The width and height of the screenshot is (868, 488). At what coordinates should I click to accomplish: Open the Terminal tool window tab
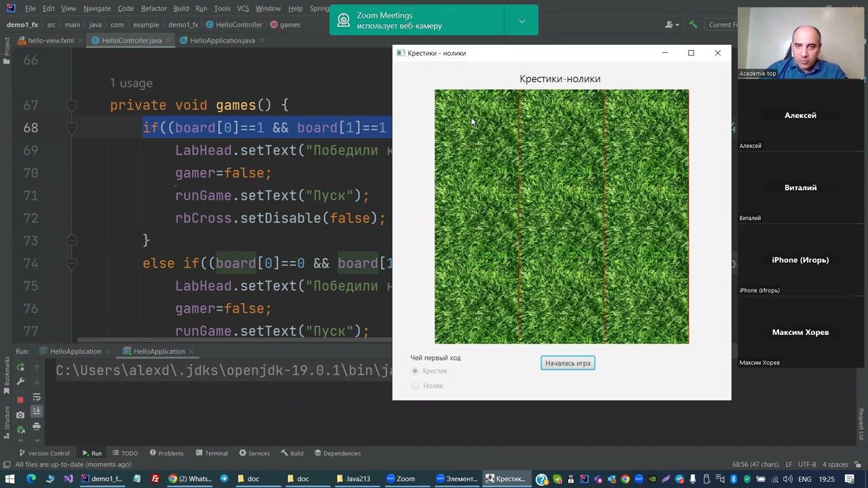click(x=212, y=453)
